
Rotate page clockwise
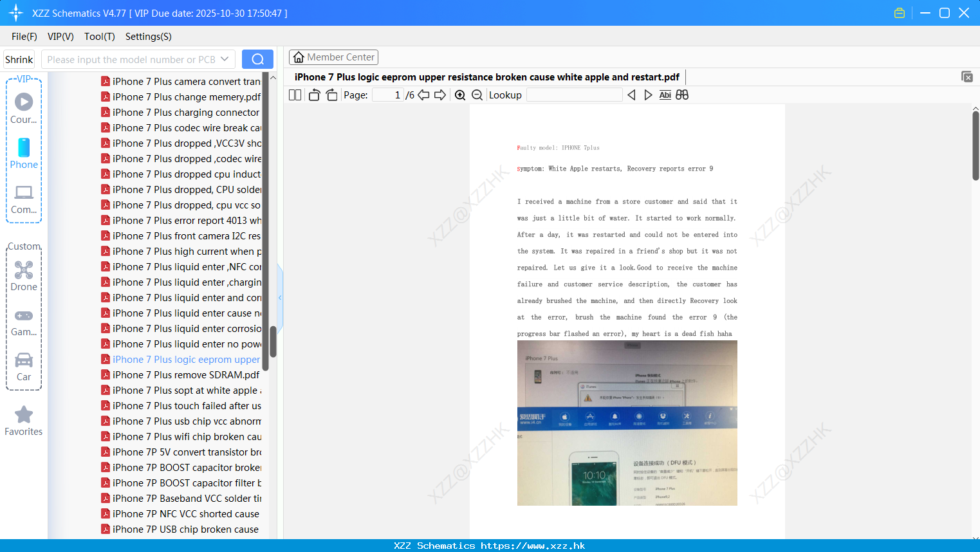[331, 95]
